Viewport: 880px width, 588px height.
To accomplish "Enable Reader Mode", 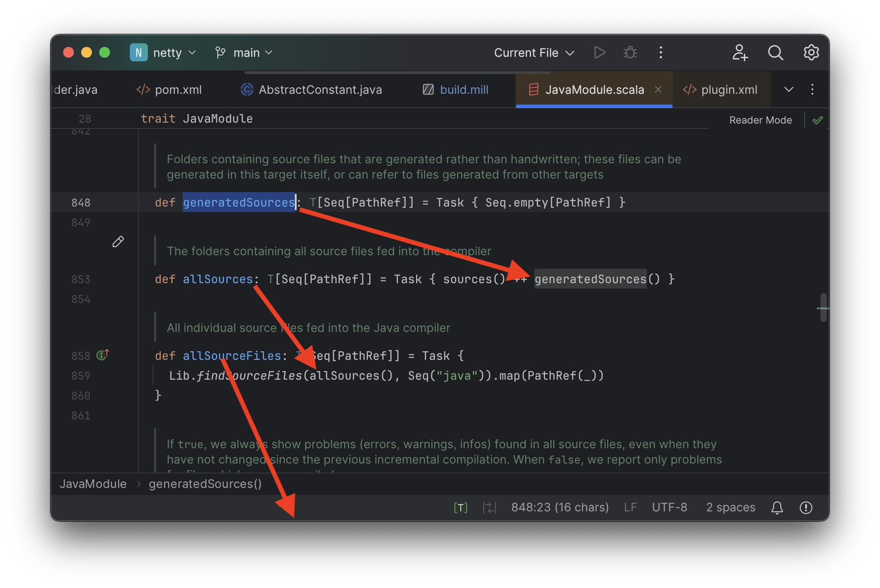I will (760, 119).
